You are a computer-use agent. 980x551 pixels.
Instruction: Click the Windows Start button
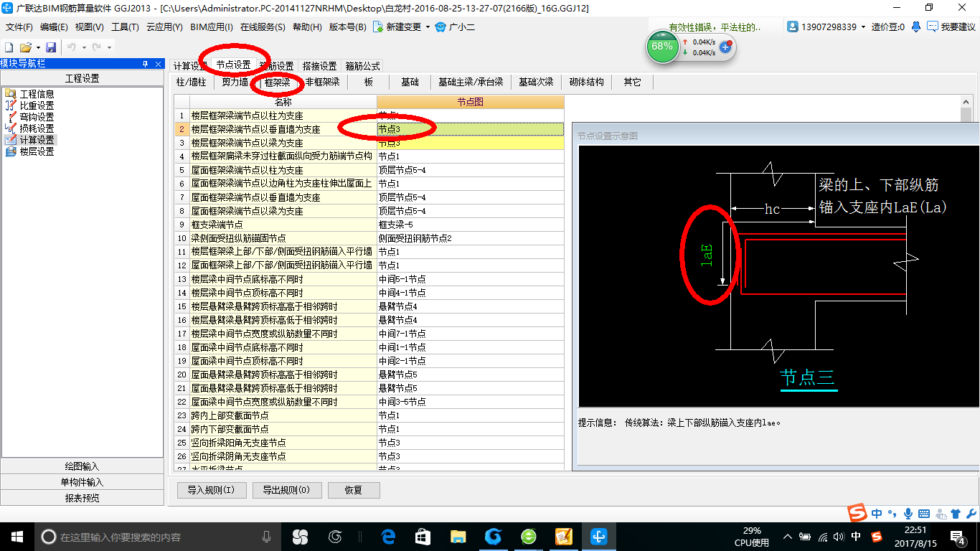(x=17, y=536)
